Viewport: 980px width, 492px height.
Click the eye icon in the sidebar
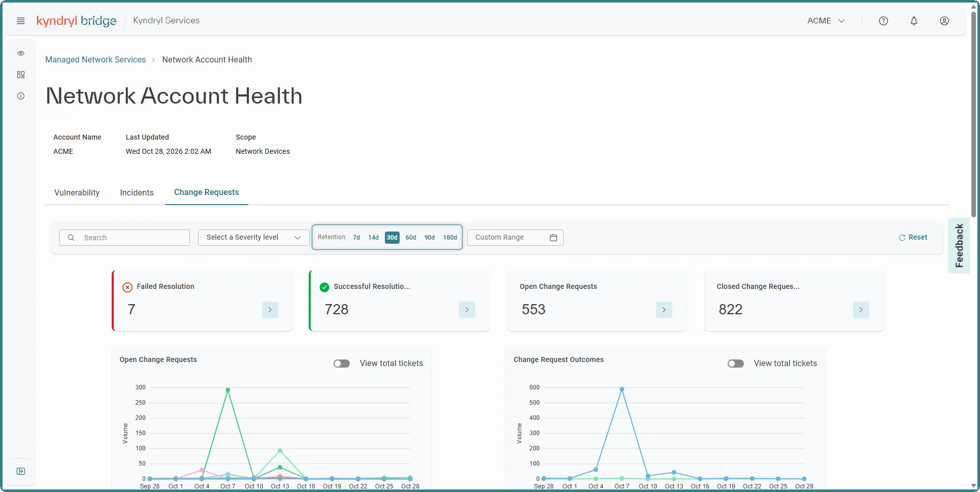21,53
